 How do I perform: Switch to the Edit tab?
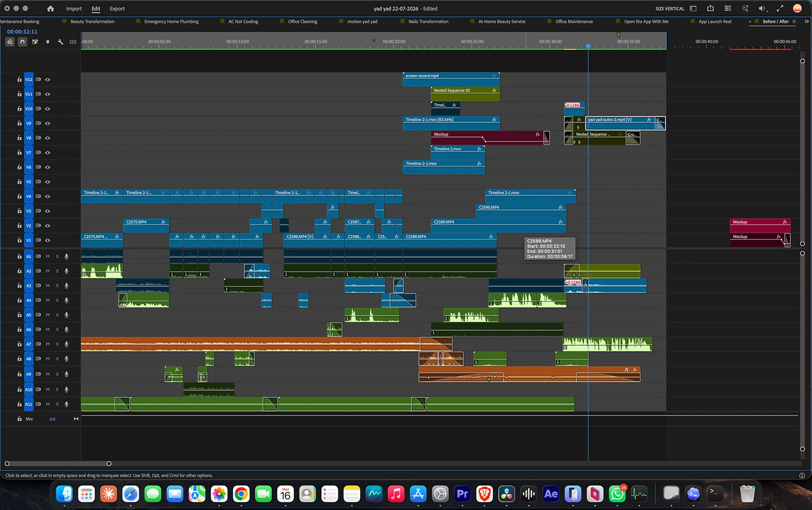coord(96,9)
